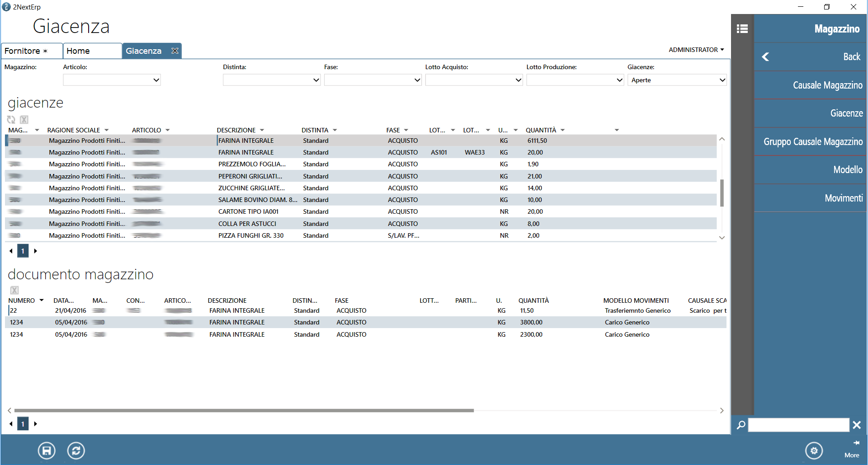Open NUMERO column filter arrow
The width and height of the screenshot is (868, 465).
[x=42, y=301]
